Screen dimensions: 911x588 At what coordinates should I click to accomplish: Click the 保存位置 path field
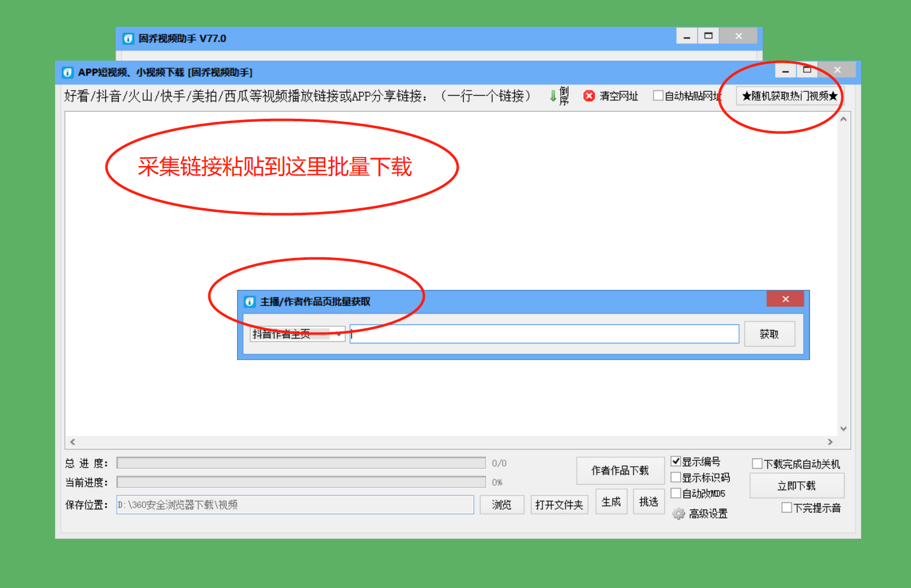coord(295,505)
